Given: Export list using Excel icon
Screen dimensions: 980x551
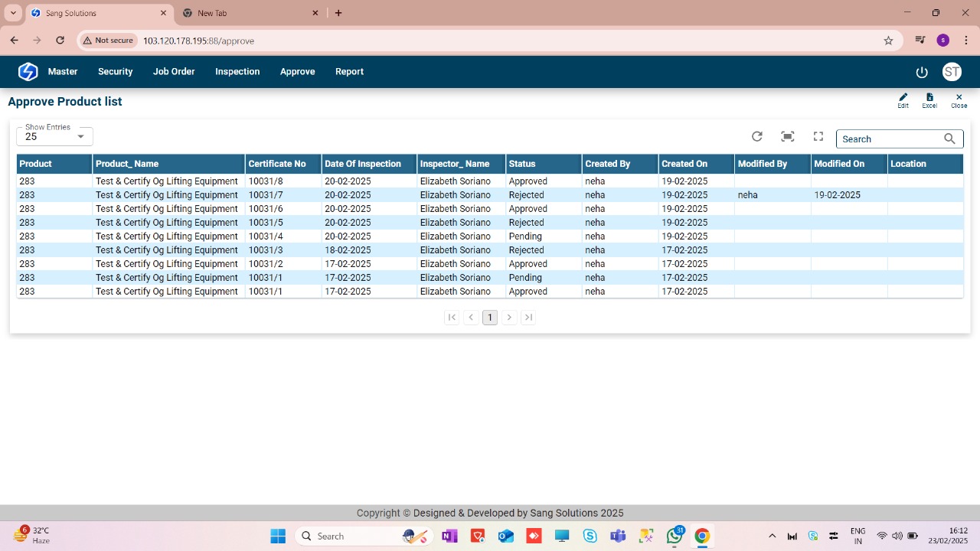Looking at the screenshot, I should (x=929, y=98).
